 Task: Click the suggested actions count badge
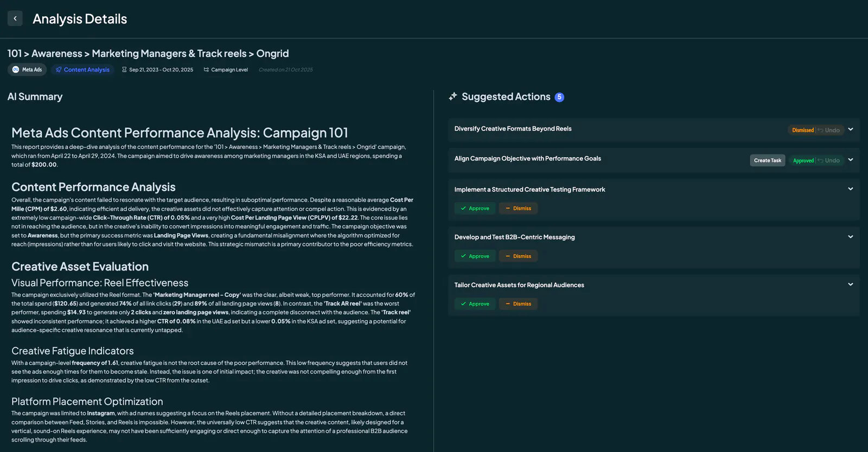point(559,97)
